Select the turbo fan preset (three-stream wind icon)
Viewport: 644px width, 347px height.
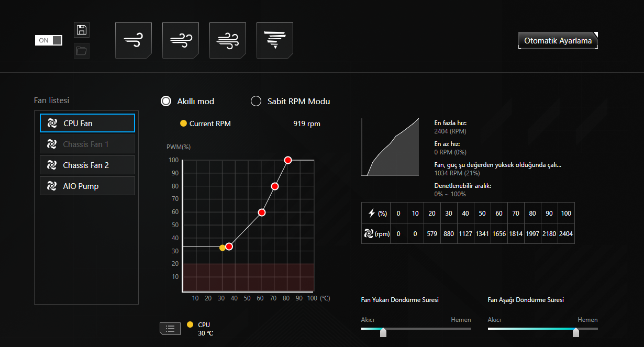(x=228, y=40)
